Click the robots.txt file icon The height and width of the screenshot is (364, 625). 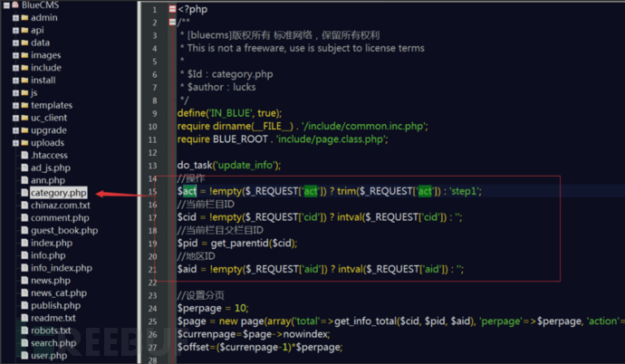(24, 330)
